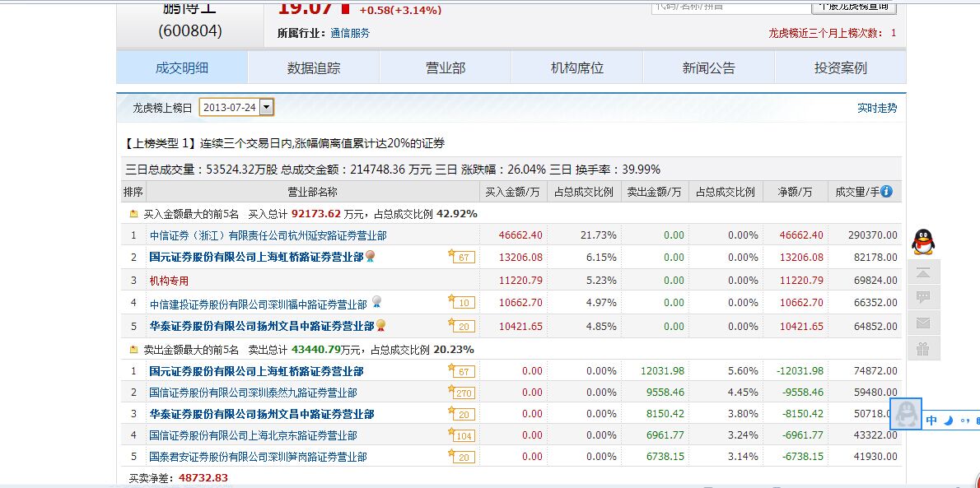This screenshot has width=980, height=488.
Task: Click the sell total 43440.79 value
Action: [316, 349]
